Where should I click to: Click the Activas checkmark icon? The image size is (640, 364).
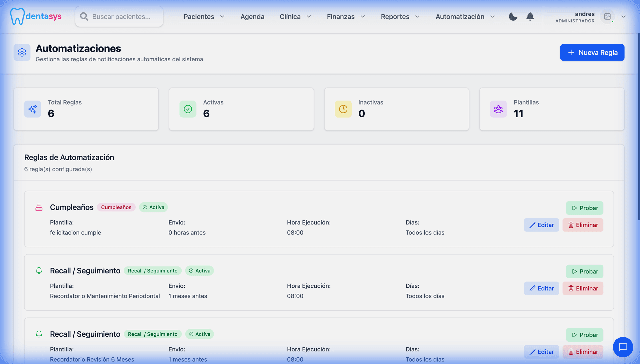point(188,109)
